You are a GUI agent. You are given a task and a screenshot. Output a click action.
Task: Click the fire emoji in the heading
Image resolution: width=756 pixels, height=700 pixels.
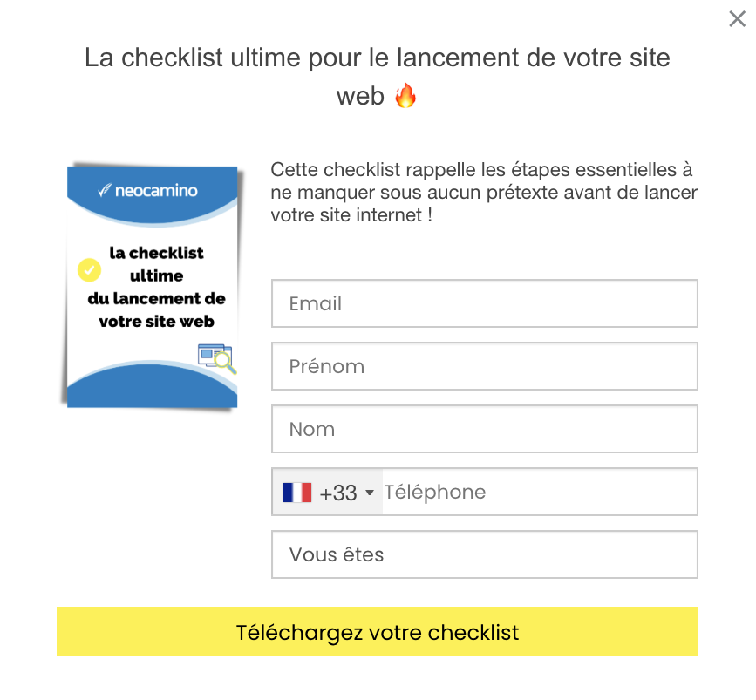coord(405,96)
